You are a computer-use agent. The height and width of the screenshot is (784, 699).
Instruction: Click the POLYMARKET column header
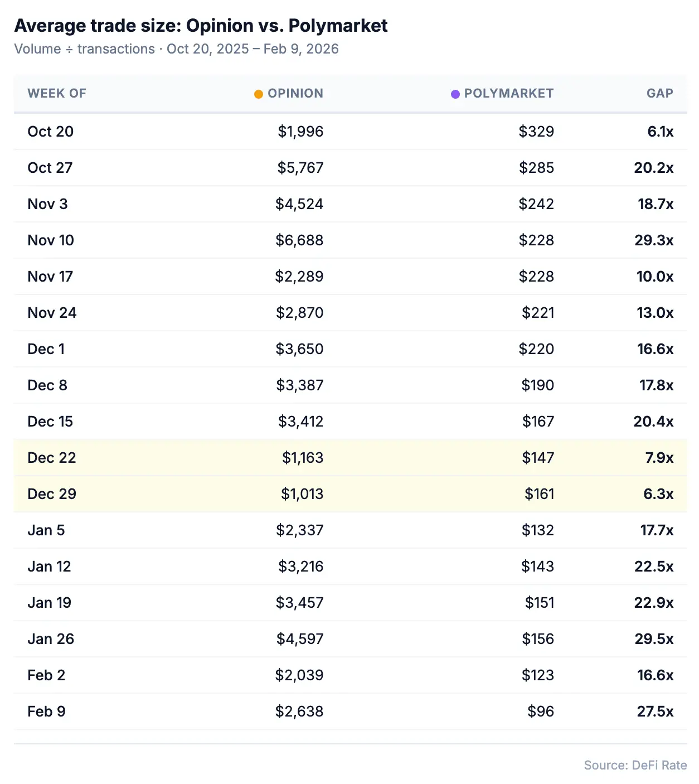coord(508,94)
